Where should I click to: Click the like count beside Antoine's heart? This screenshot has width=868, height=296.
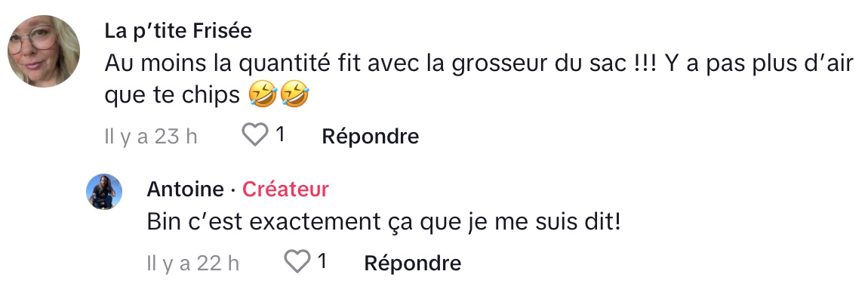click(x=322, y=261)
